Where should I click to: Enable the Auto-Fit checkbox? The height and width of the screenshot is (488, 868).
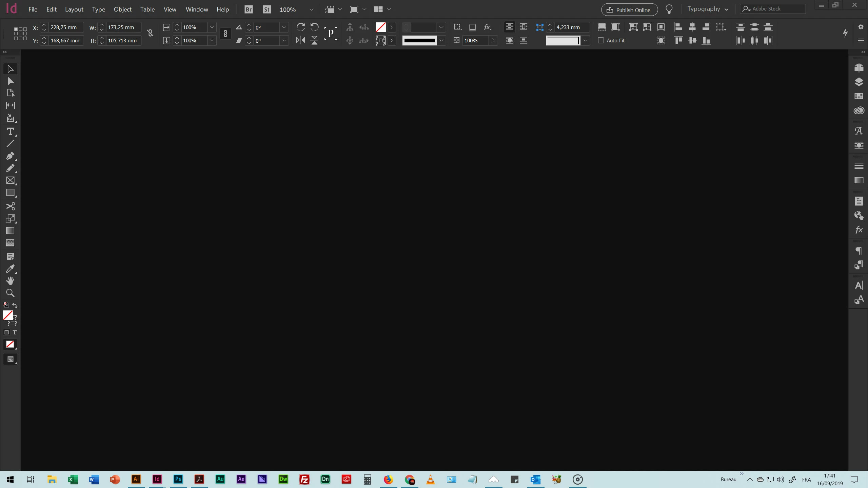[601, 40]
